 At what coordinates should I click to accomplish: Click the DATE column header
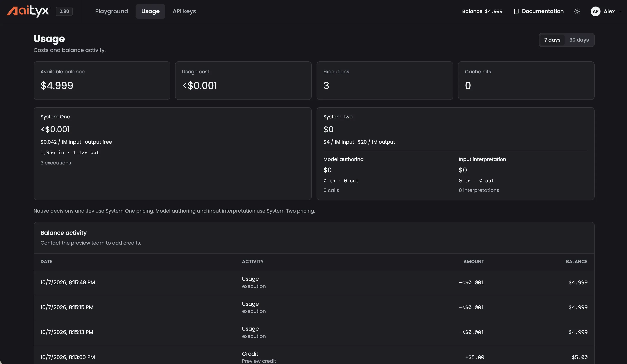pyautogui.click(x=46, y=261)
